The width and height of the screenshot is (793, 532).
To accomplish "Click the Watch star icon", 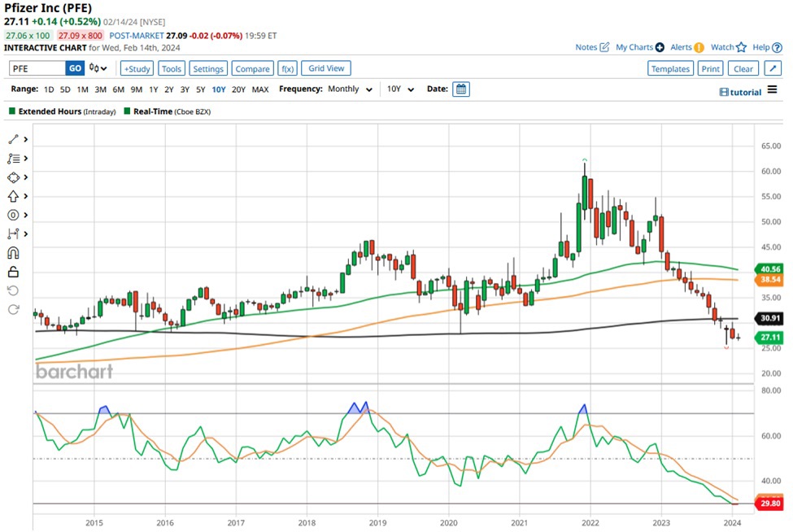I will tap(742, 47).
